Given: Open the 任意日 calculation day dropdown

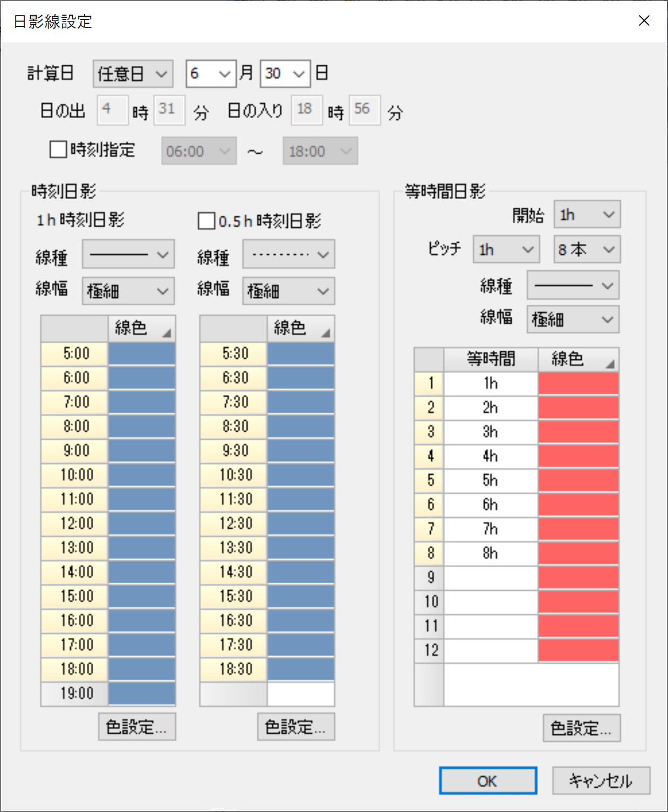Looking at the screenshot, I should [x=133, y=73].
